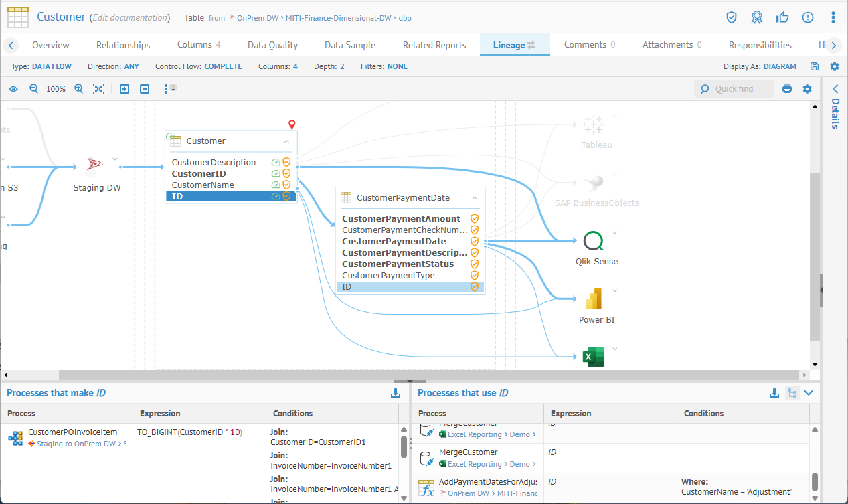Expand all nodes with plus box icon
848x504 pixels.
(x=124, y=89)
